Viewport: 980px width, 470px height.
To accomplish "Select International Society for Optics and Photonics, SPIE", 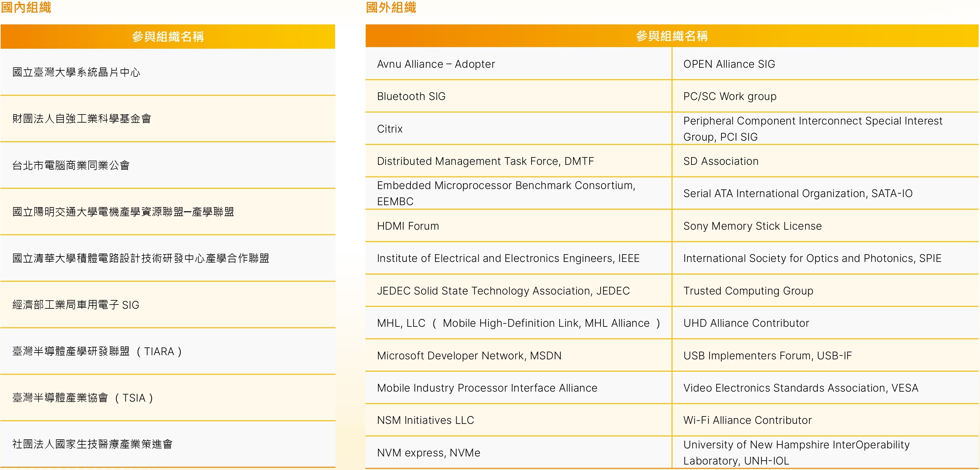I will coord(826,258).
